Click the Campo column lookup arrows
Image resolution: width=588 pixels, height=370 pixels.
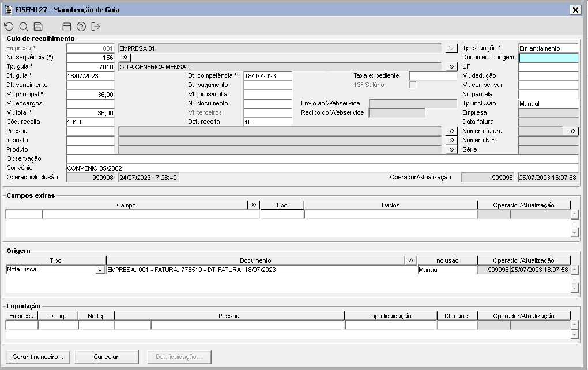[254, 205]
